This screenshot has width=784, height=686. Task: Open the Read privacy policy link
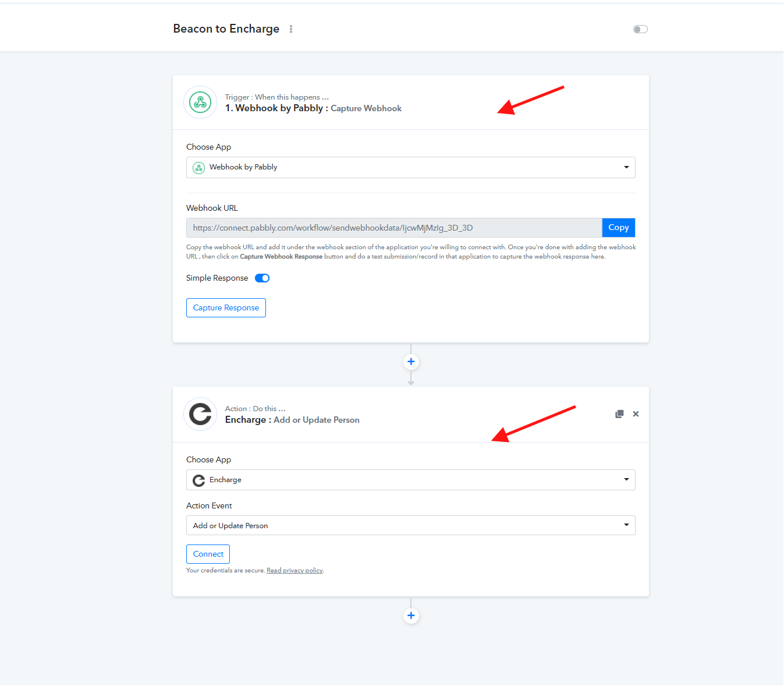pyautogui.click(x=295, y=571)
